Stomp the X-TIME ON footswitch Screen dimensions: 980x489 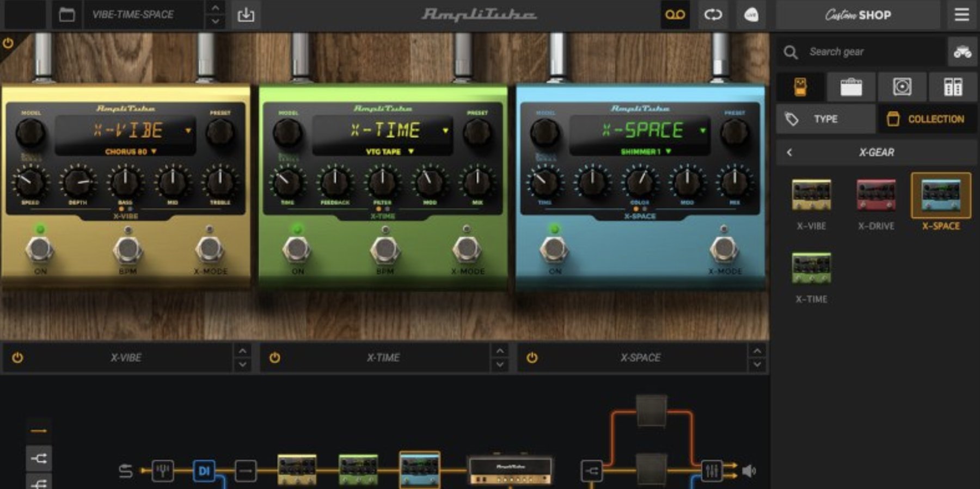pos(297,250)
